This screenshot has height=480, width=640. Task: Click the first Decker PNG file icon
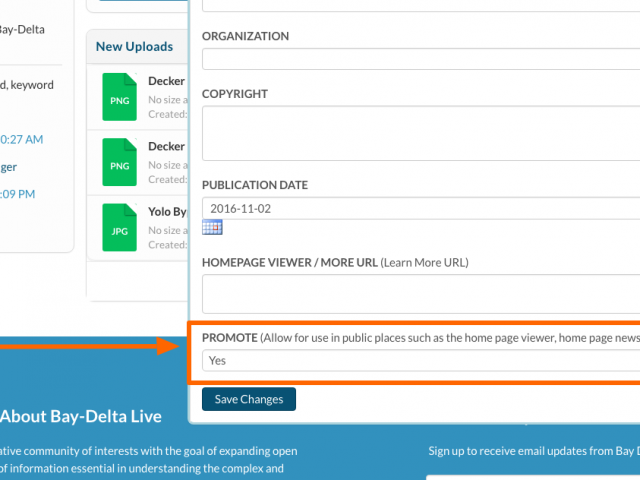[120, 97]
